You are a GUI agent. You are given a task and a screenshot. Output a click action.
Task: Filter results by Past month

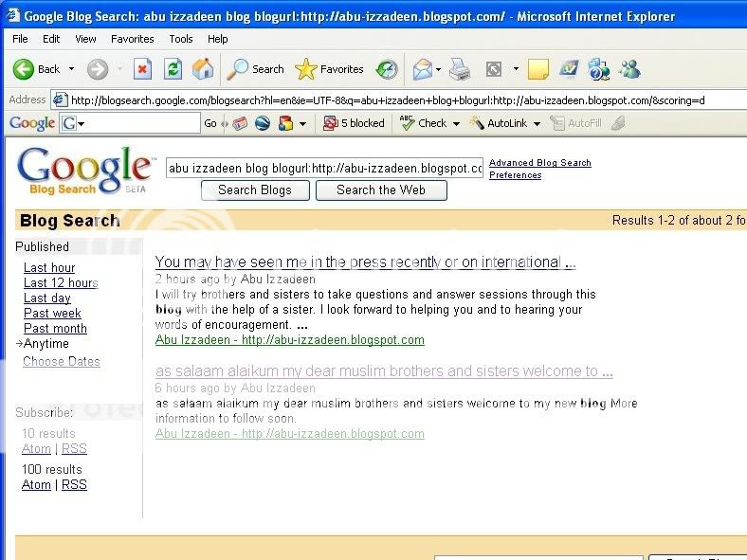pos(55,329)
